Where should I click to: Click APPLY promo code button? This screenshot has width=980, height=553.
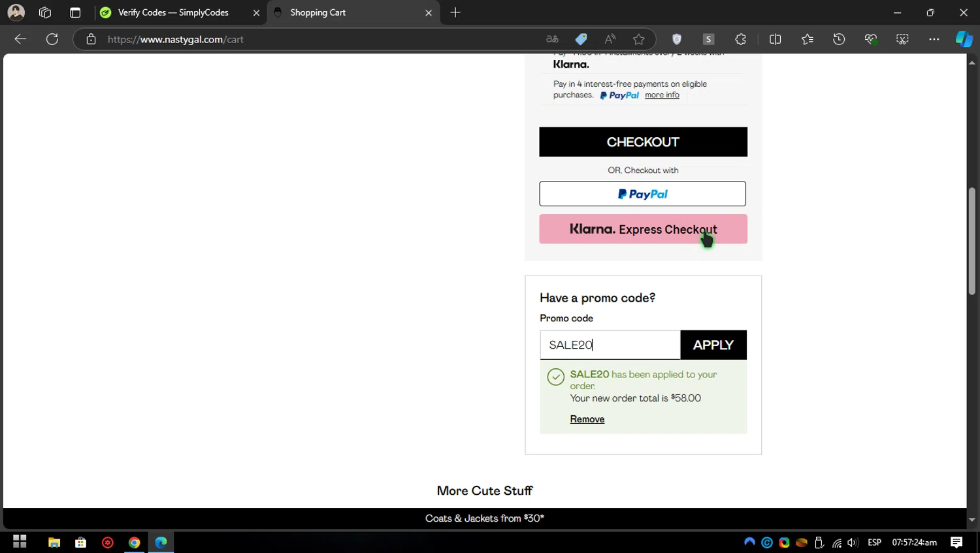coord(713,345)
